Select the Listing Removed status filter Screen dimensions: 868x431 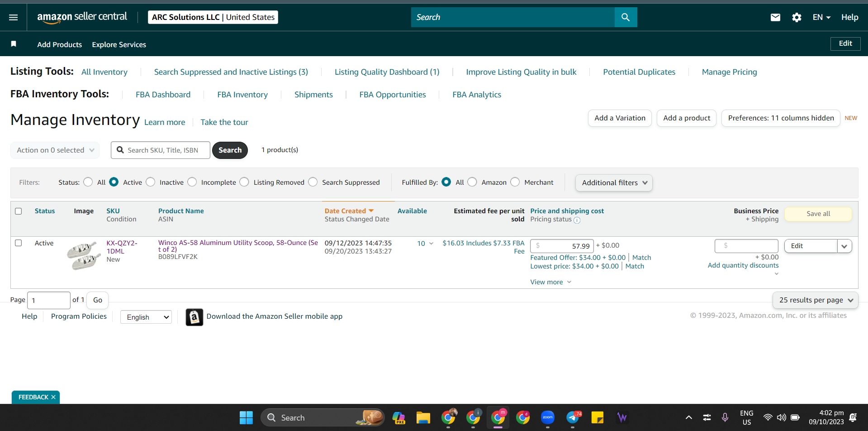(244, 182)
